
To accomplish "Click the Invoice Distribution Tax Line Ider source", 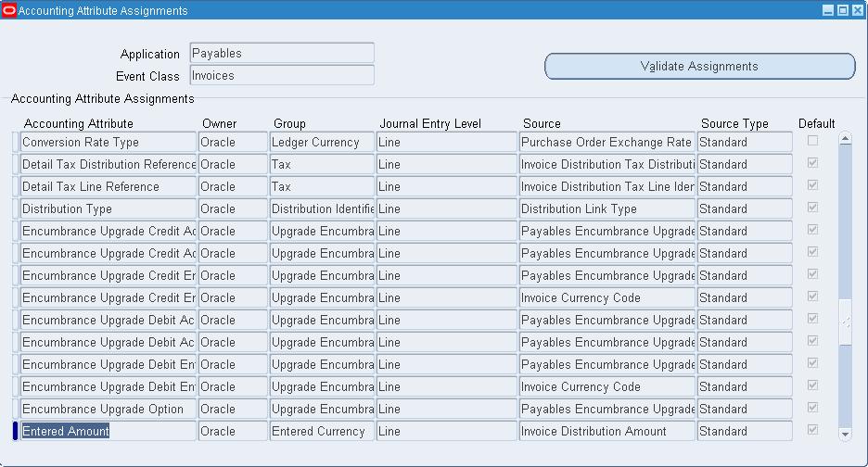I will (606, 186).
